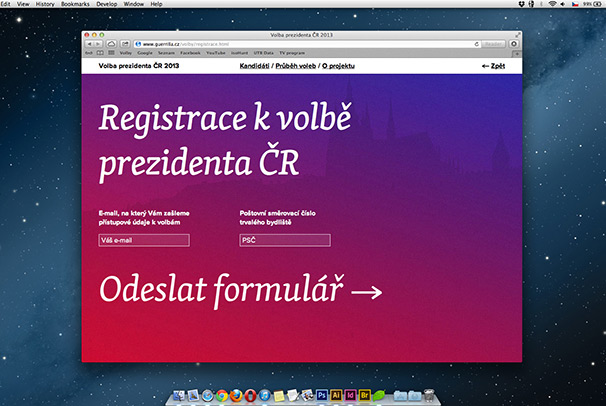Open Opera browser in the dock
This screenshot has height=406, width=606.
click(x=250, y=395)
